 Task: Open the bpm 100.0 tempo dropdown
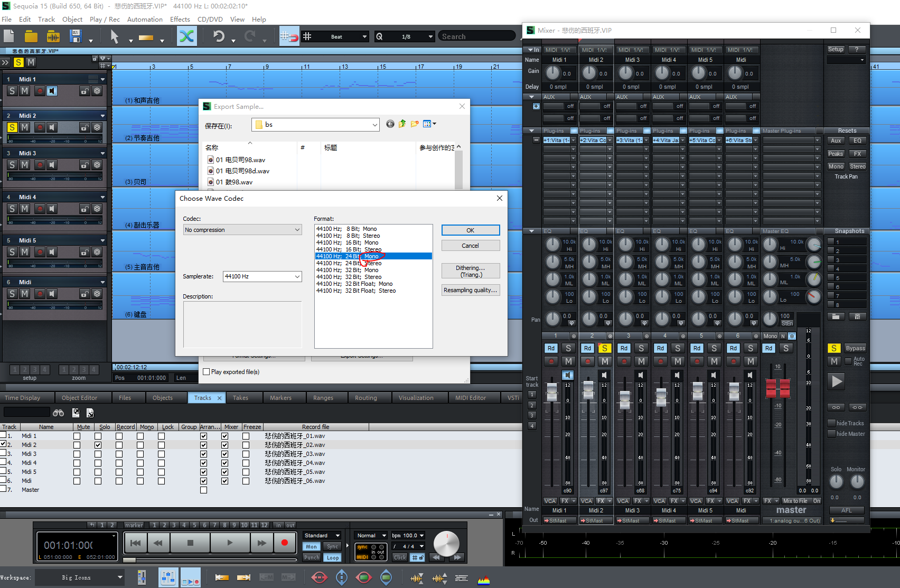[408, 535]
